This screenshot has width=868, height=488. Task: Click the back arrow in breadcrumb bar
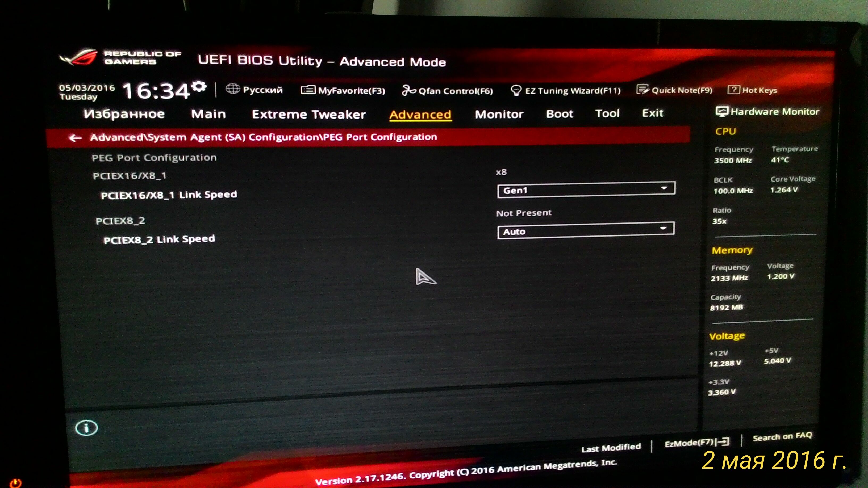75,138
